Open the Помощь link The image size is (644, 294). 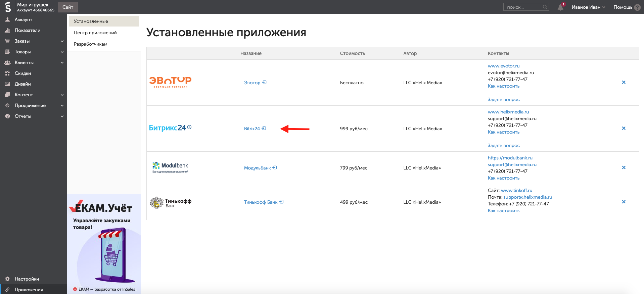[x=623, y=7]
